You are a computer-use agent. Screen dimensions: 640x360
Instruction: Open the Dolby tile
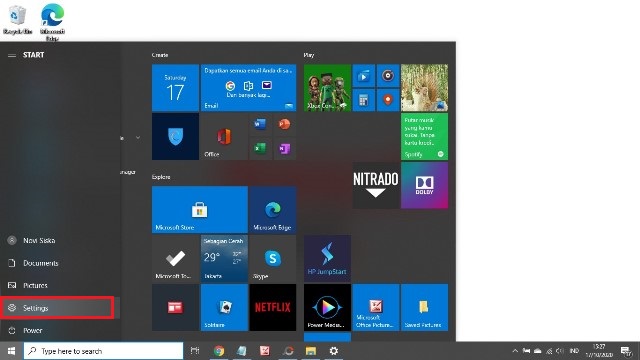[424, 185]
